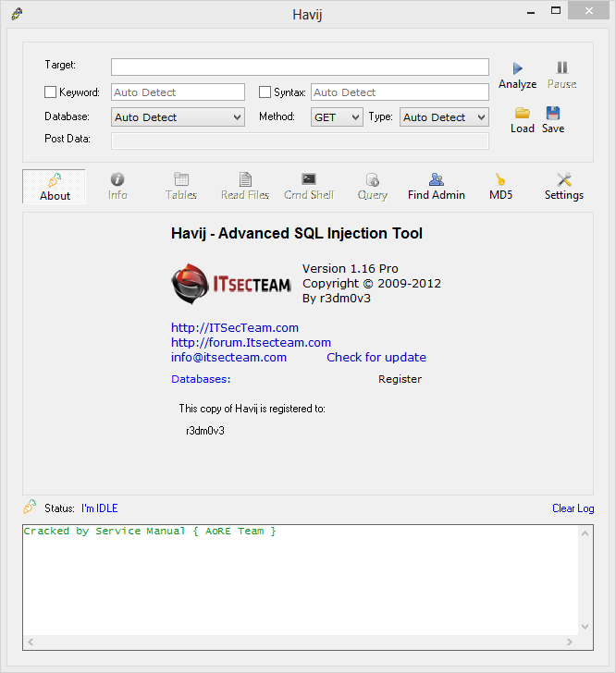
Task: Click the Analyze play icon
Action: point(517,68)
